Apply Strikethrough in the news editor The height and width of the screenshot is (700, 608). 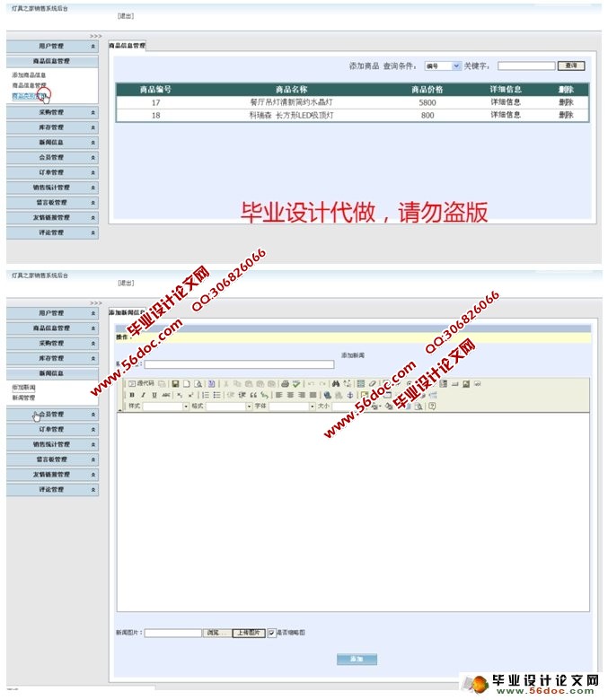(166, 395)
